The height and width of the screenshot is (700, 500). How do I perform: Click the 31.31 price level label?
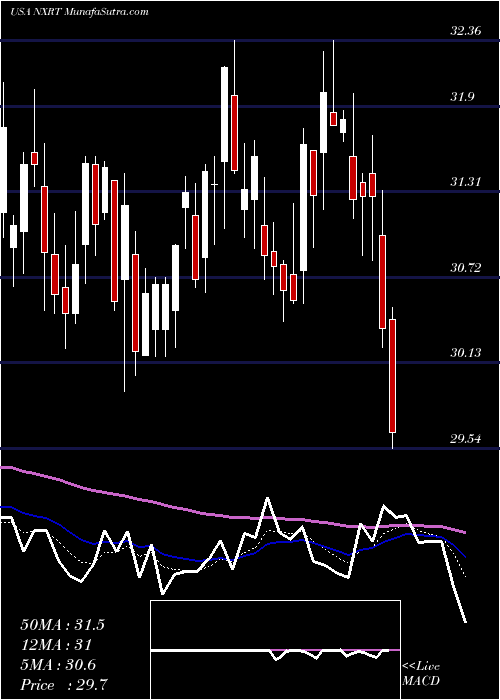pyautogui.click(x=465, y=182)
